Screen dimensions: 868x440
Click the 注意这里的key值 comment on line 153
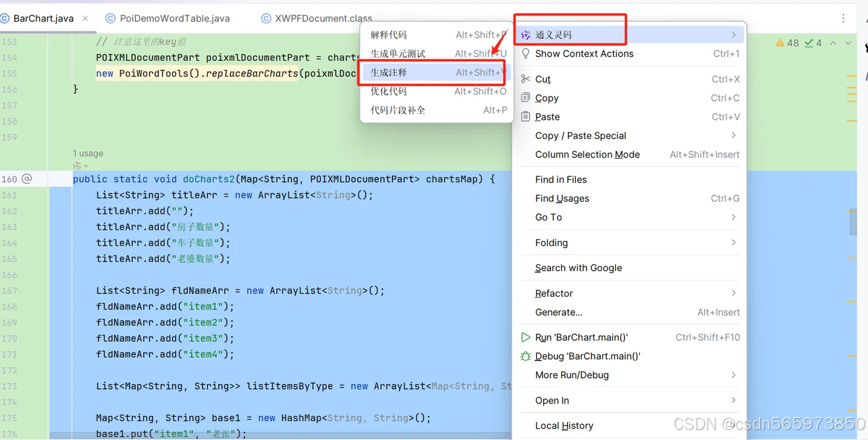coord(141,42)
